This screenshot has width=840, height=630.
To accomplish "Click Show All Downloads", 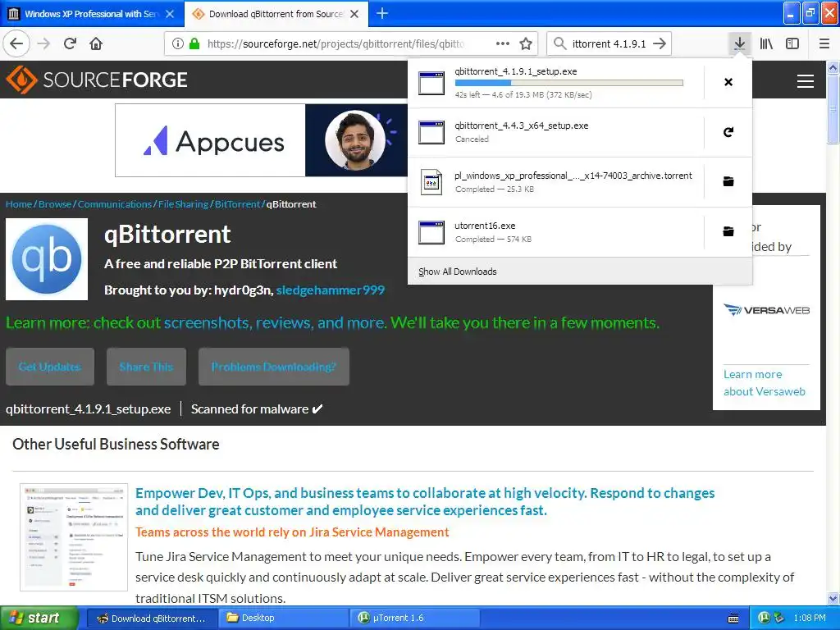I will point(458,272).
